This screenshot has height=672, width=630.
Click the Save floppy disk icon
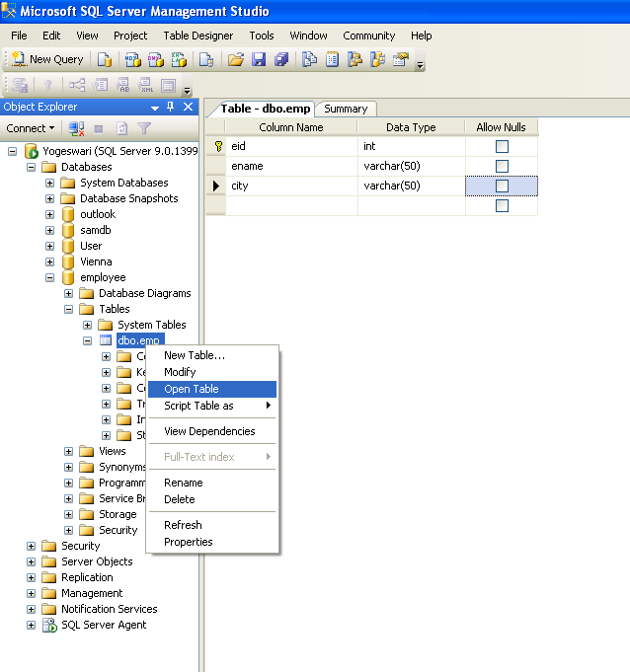tap(259, 59)
